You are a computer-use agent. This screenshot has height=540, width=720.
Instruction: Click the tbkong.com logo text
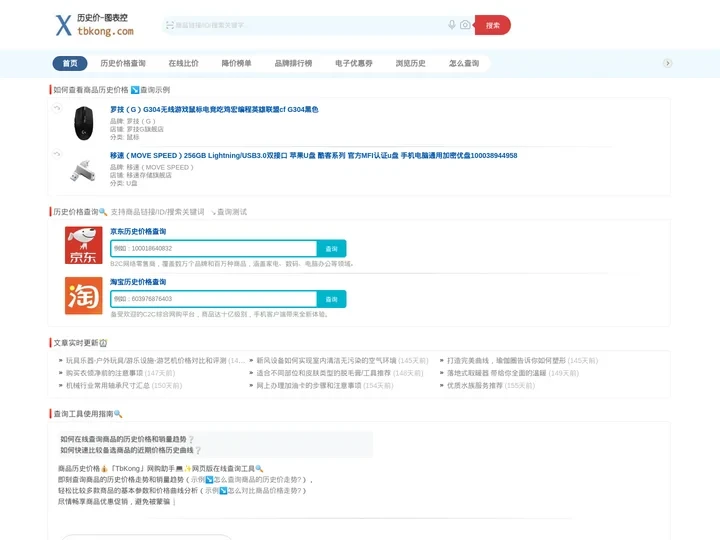tap(105, 31)
